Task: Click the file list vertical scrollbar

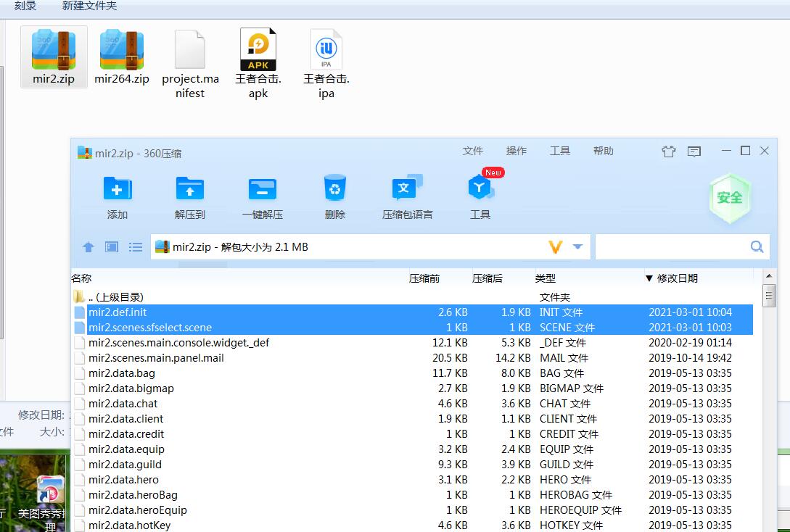Action: click(x=769, y=406)
